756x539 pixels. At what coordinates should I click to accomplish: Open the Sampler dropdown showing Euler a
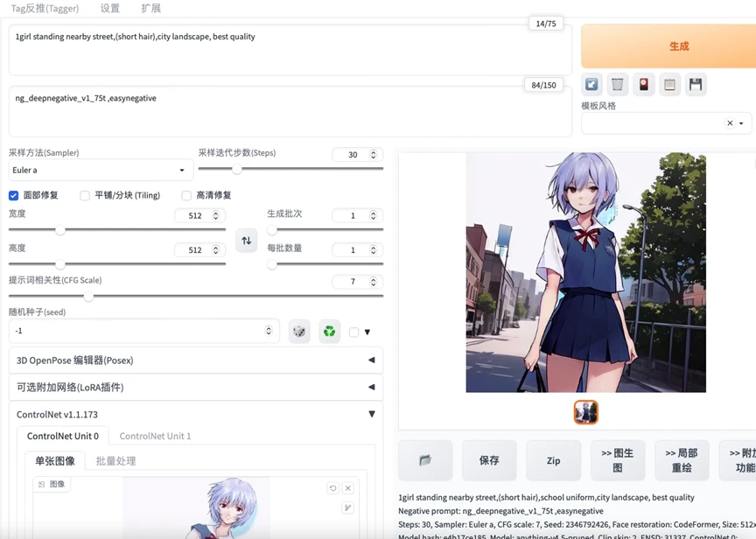(x=101, y=170)
